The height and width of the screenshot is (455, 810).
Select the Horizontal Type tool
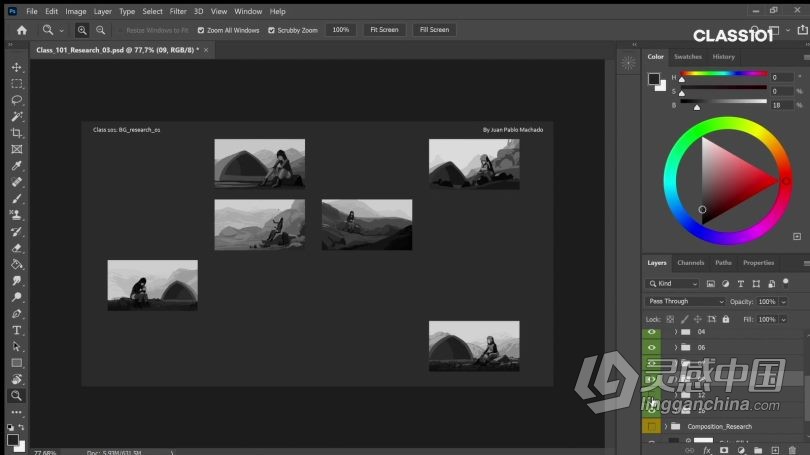click(17, 330)
